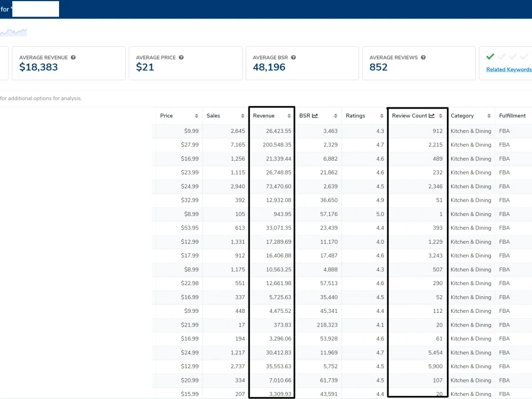The height and width of the screenshot is (399, 532).
Task: Sort table by Sales column arrows
Action: [243, 116]
